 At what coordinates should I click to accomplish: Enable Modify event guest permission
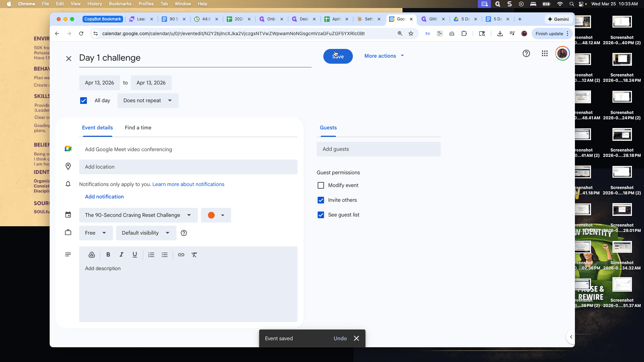pyautogui.click(x=321, y=185)
